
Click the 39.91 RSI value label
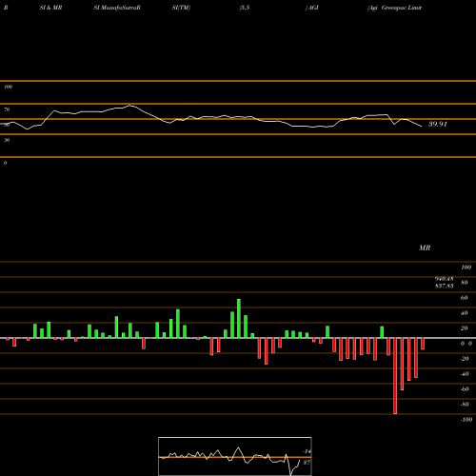click(x=438, y=124)
